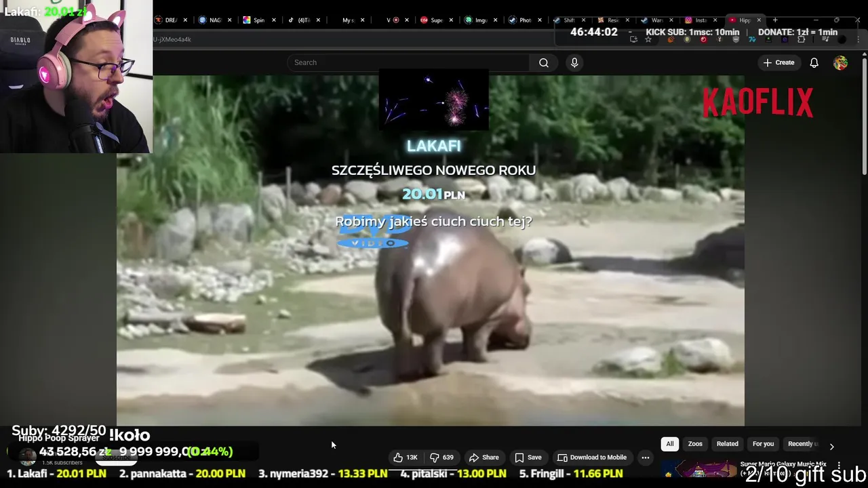The width and height of the screenshot is (868, 488).
Task: Open the browser profile avatar
Action: tap(841, 40)
